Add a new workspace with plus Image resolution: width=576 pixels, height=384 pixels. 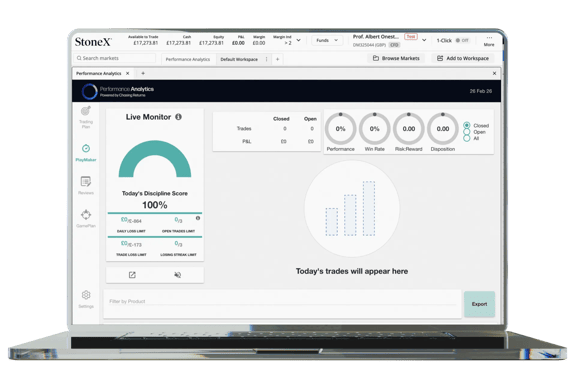point(277,59)
